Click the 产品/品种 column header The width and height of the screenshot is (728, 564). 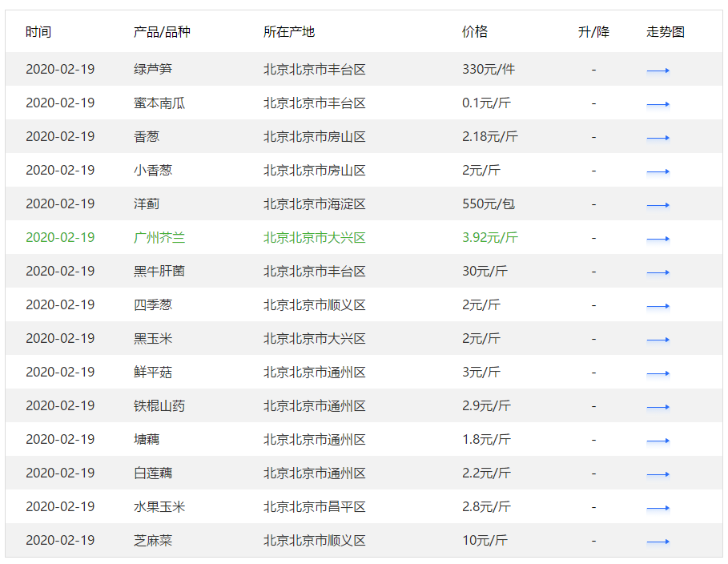point(162,31)
